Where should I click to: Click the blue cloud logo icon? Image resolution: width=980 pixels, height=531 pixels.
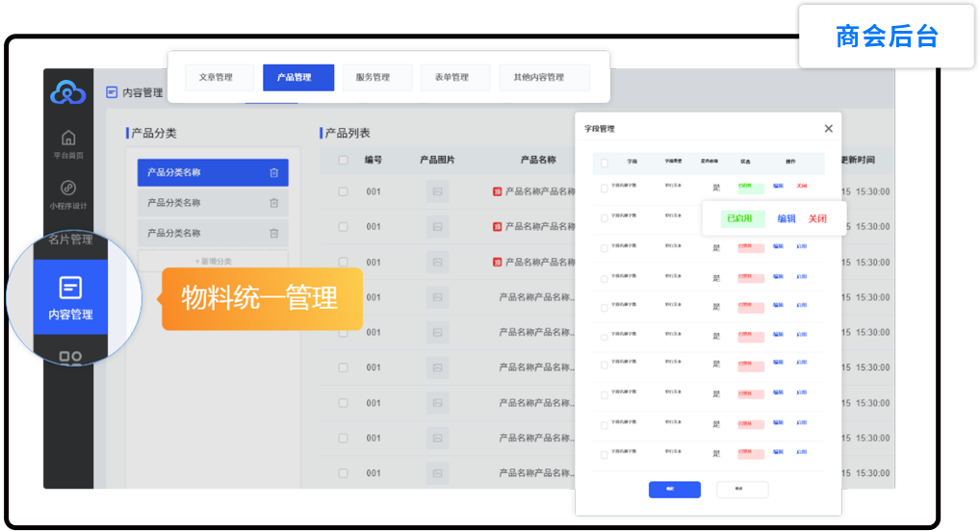pos(68,92)
